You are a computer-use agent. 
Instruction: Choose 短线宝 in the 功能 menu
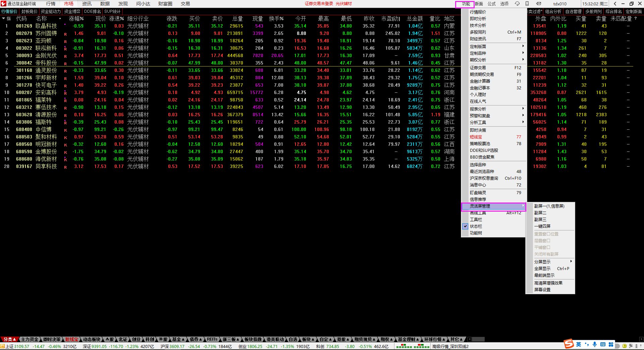(493, 137)
